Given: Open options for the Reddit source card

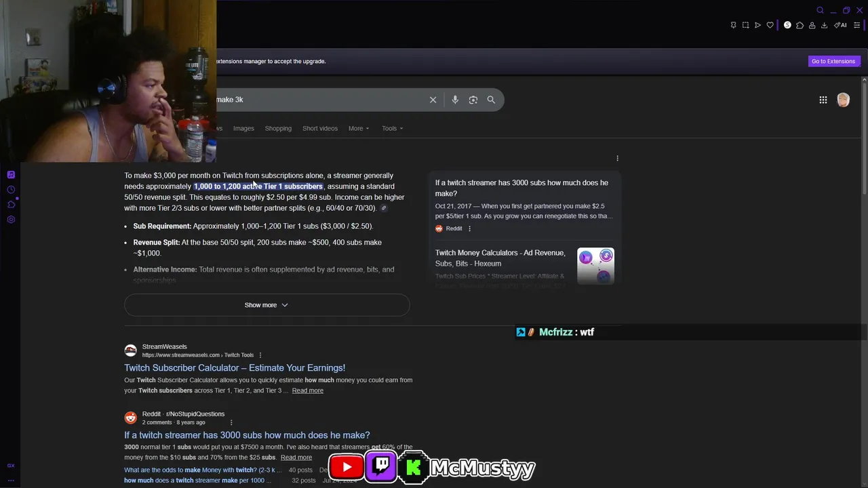Looking at the screenshot, I should click(x=469, y=228).
